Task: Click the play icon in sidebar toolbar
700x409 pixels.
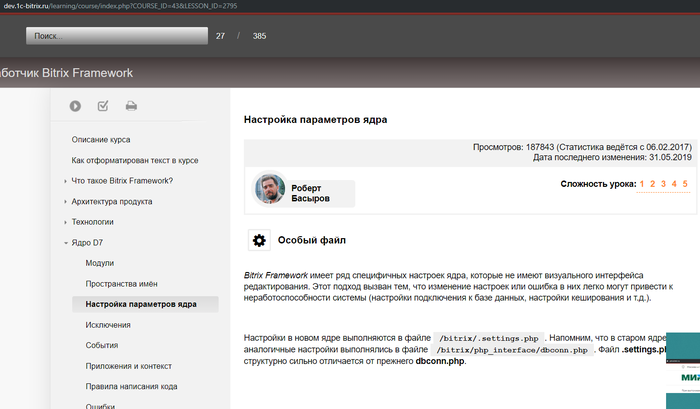Action: click(75, 106)
